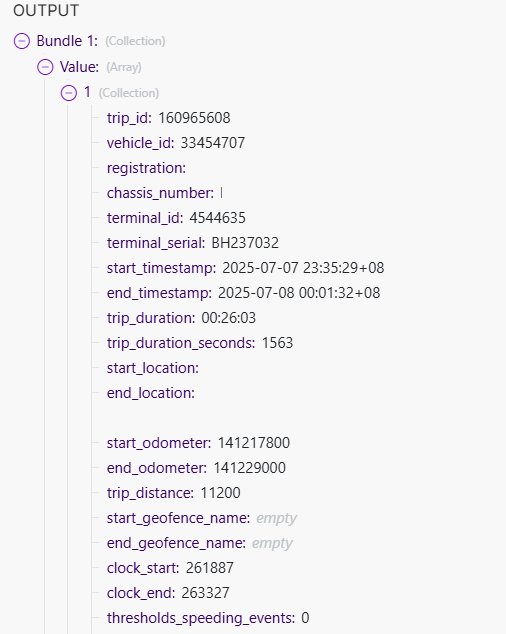
Task: Select the trip_id value 160965608
Action: (194, 118)
